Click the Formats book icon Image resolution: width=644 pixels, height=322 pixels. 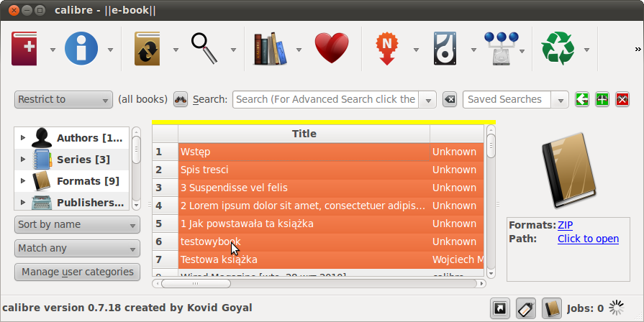click(x=42, y=181)
